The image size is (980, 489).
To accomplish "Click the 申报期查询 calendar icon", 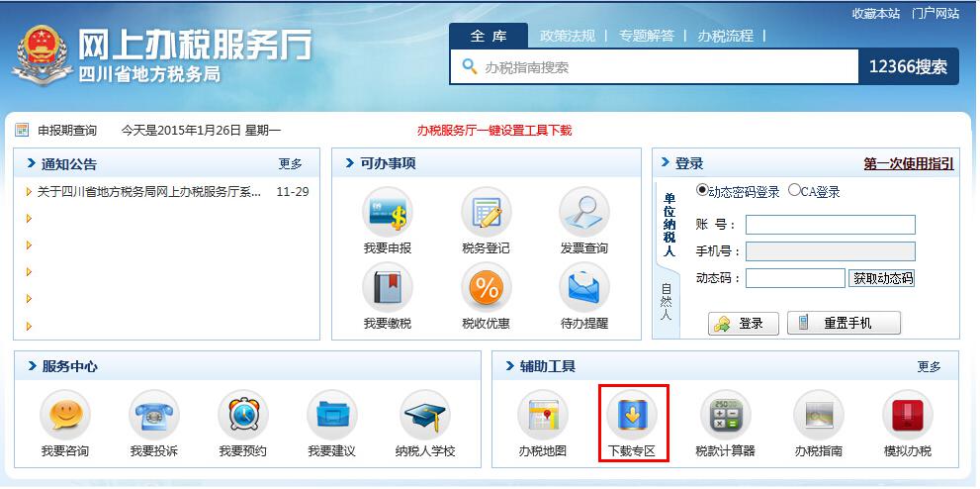I will pyautogui.click(x=22, y=130).
